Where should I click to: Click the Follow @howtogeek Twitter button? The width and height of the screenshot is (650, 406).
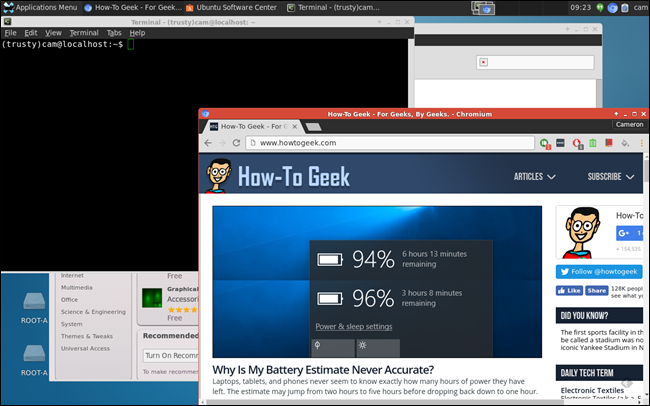599,272
